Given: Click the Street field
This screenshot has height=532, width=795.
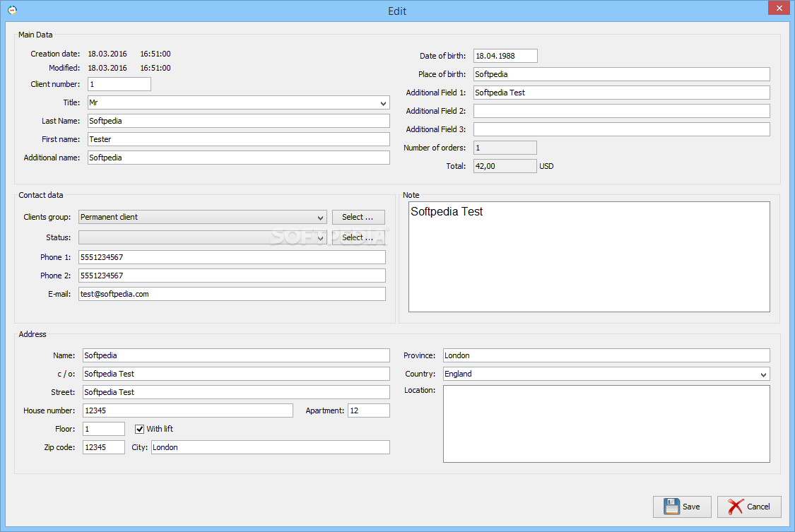Looking at the screenshot, I should click(236, 392).
